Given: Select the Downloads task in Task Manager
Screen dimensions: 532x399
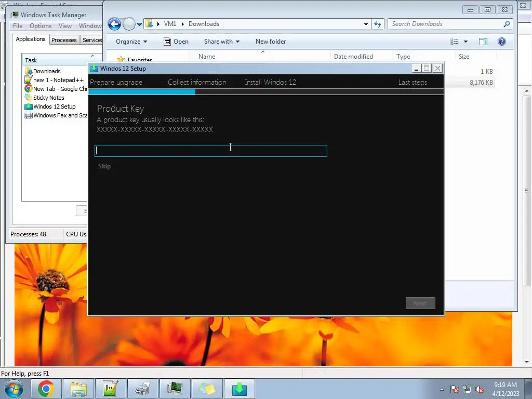Looking at the screenshot, I should (x=46, y=71).
